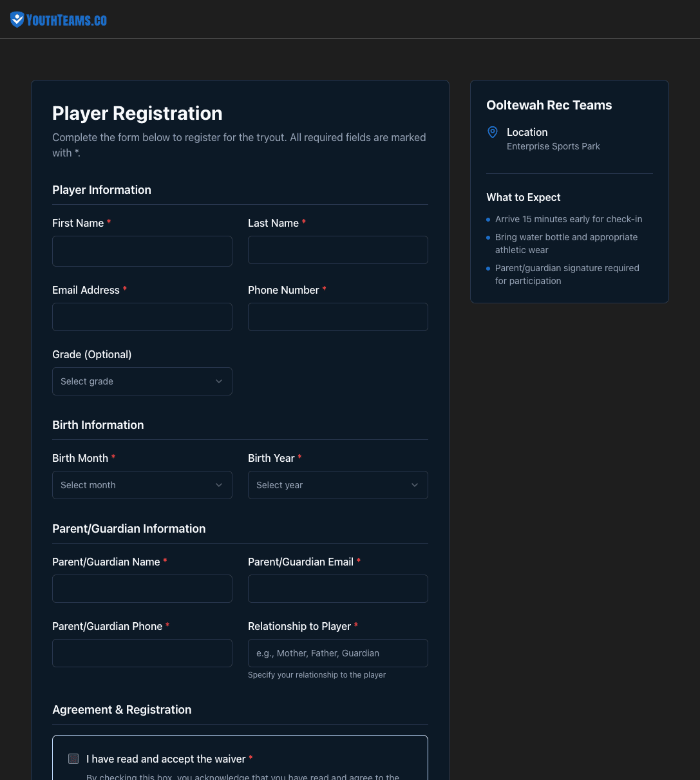Check the waiver acceptance checkbox
700x780 pixels.
pos(73,759)
